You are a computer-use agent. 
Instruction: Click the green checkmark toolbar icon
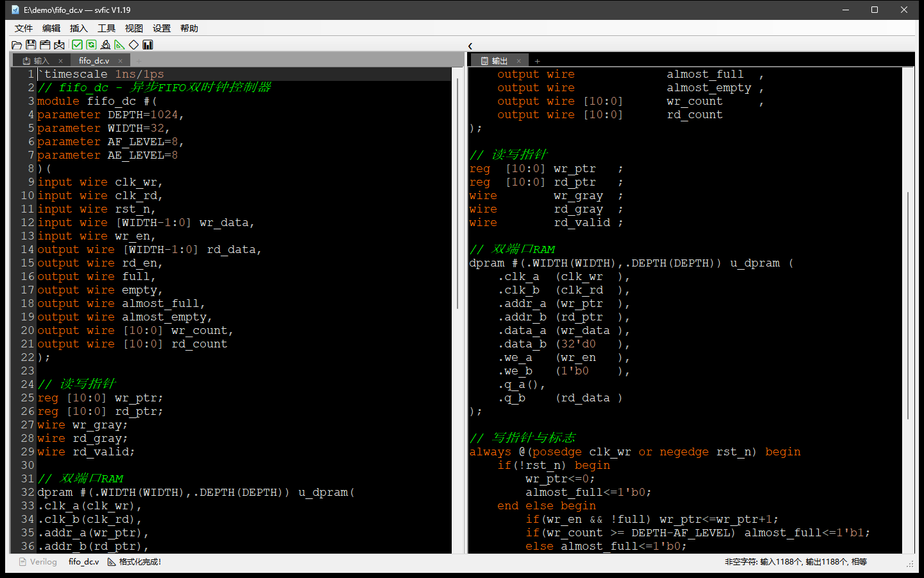point(77,45)
